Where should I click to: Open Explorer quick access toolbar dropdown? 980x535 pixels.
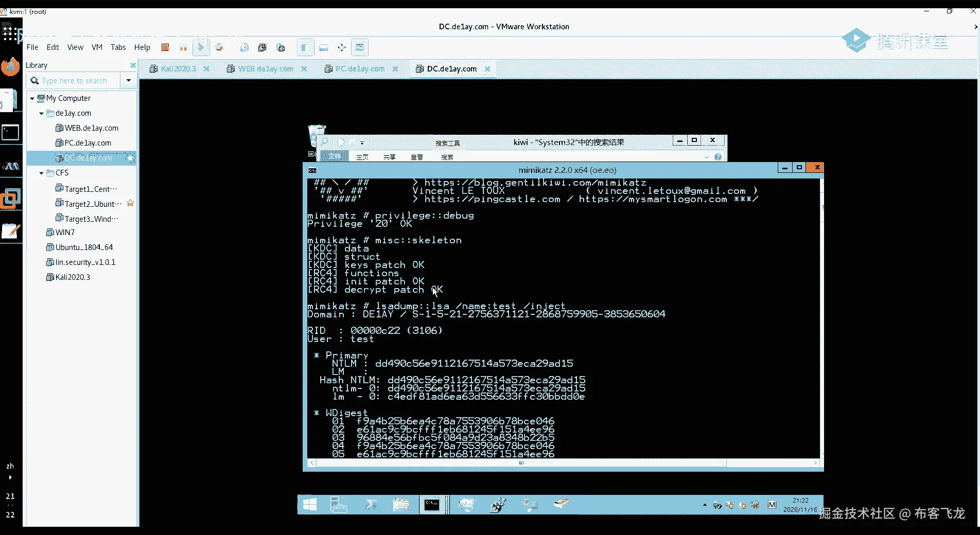tap(362, 143)
